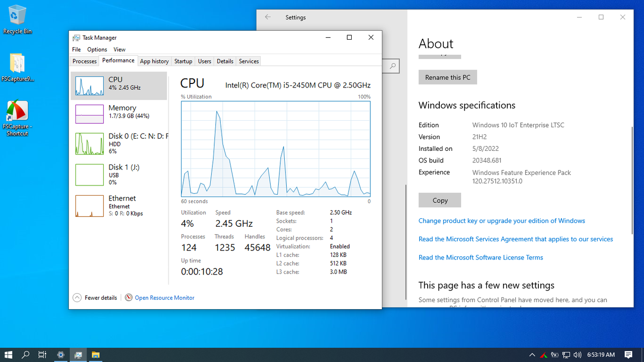Screen dimensions: 644x362
Task: Open Task Manager View menu
Action: [119, 49]
